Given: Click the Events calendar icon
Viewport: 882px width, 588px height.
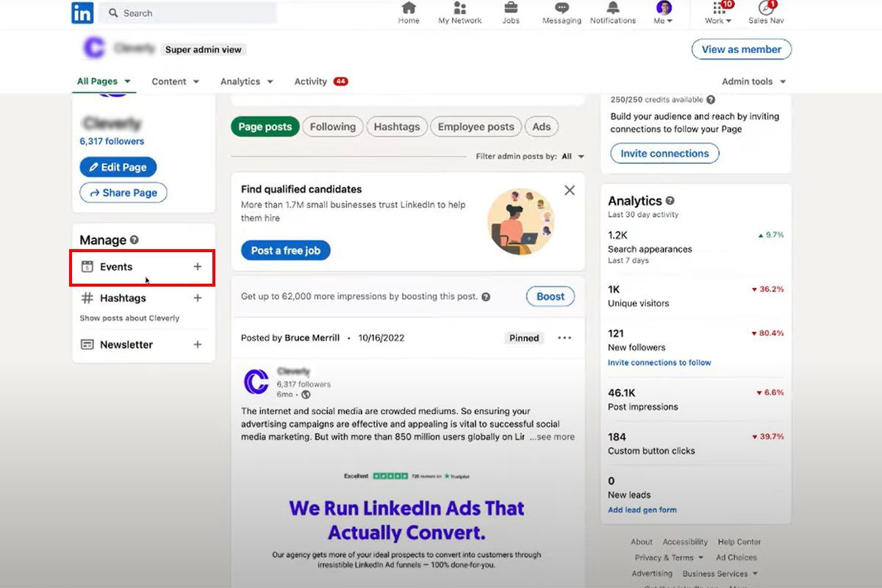Looking at the screenshot, I should click(87, 267).
